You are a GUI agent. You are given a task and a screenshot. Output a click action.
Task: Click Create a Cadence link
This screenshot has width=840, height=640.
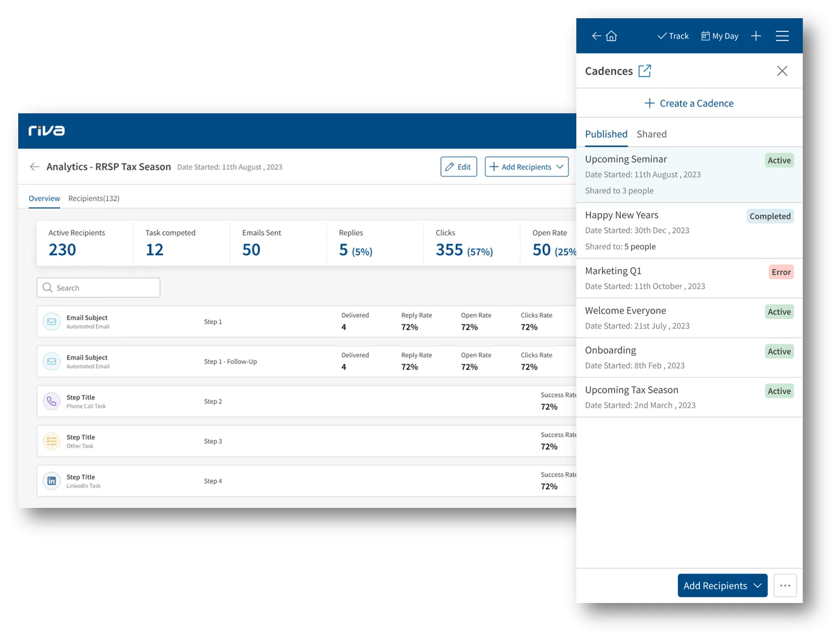coord(689,104)
